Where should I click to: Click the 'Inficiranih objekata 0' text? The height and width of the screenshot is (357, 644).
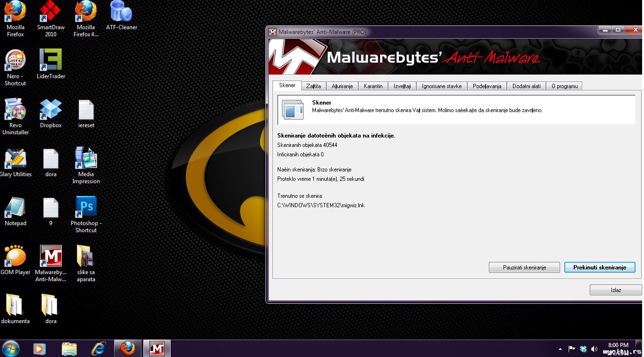pyautogui.click(x=300, y=154)
